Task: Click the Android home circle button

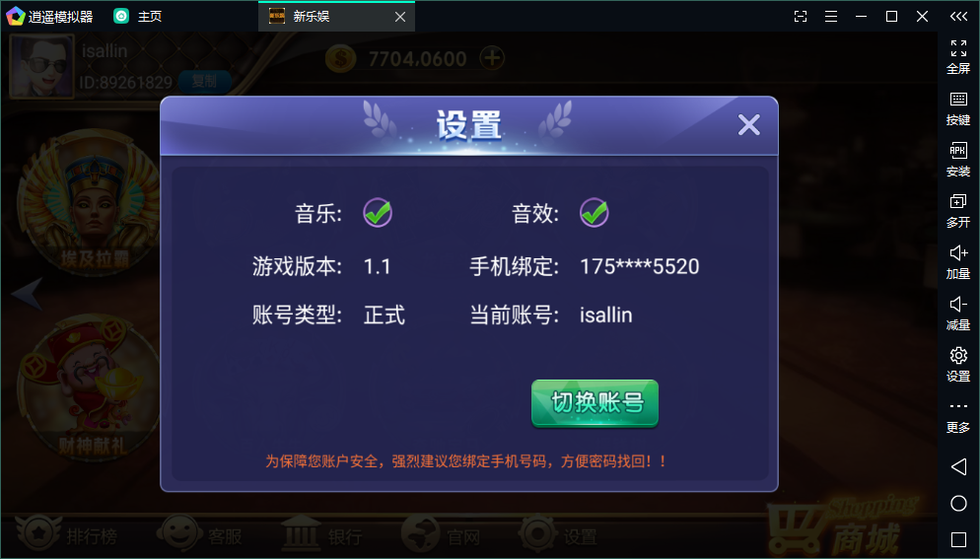Action: click(x=958, y=504)
